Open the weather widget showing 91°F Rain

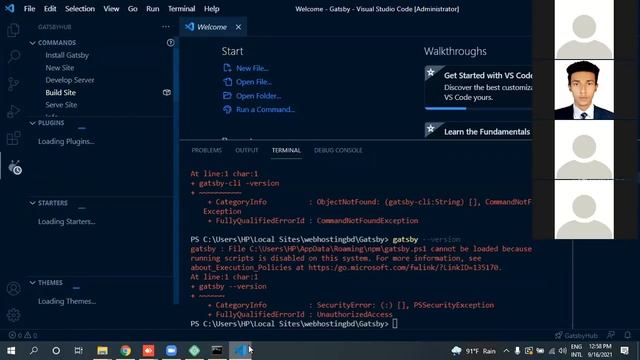click(x=473, y=351)
